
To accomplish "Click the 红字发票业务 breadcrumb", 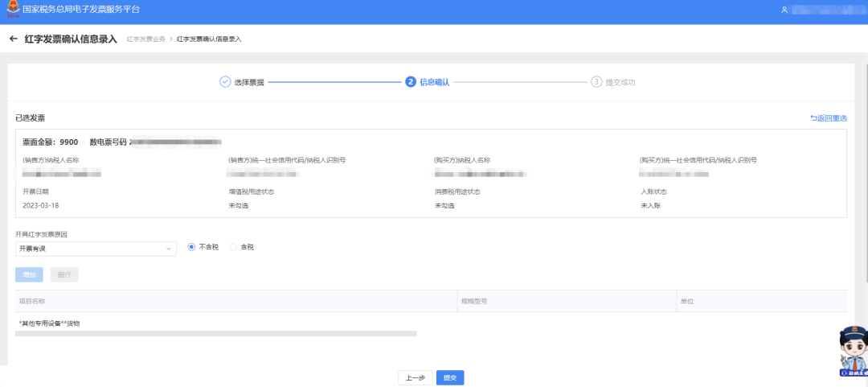I will [145, 39].
